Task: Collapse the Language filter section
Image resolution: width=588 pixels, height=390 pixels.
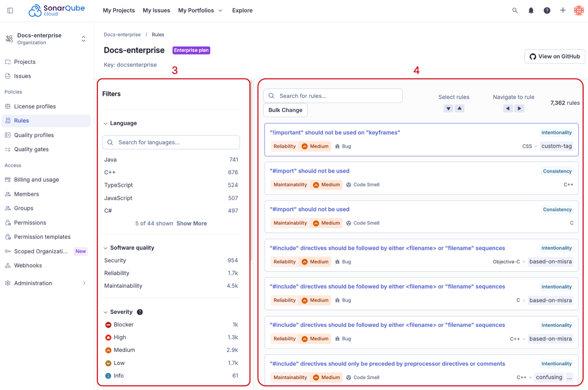Action: (120, 123)
